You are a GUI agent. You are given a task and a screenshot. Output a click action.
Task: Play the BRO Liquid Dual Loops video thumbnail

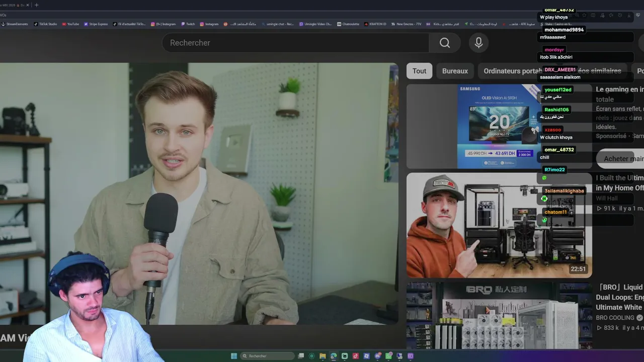(x=499, y=315)
